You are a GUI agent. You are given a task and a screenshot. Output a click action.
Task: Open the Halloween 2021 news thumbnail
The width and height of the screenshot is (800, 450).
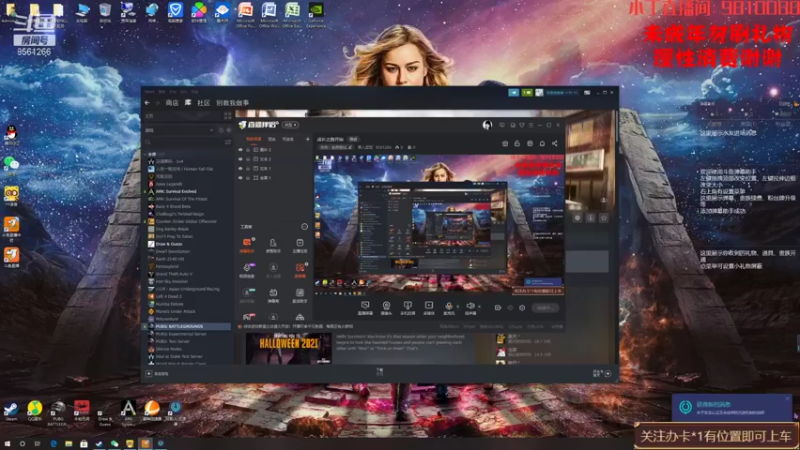pyautogui.click(x=289, y=348)
